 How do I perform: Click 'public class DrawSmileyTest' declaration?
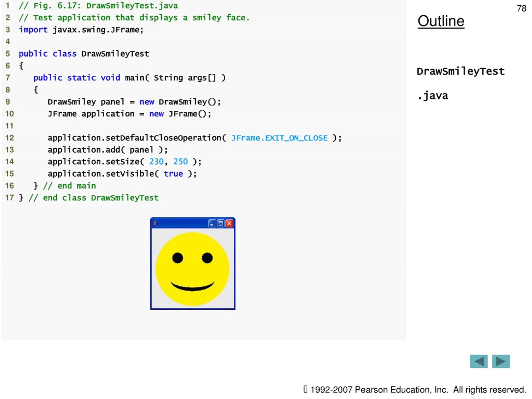[x=84, y=54]
